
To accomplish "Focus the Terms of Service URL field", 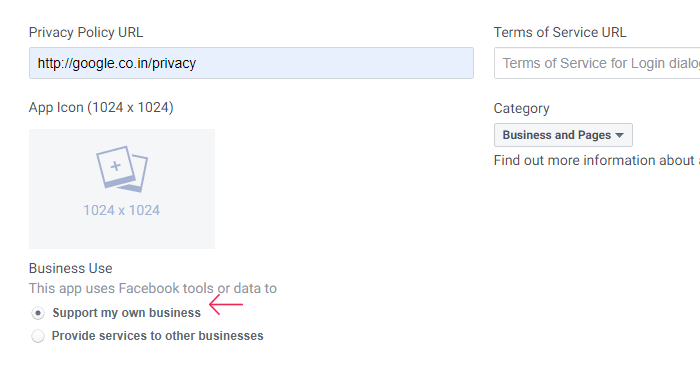I will tap(597, 63).
